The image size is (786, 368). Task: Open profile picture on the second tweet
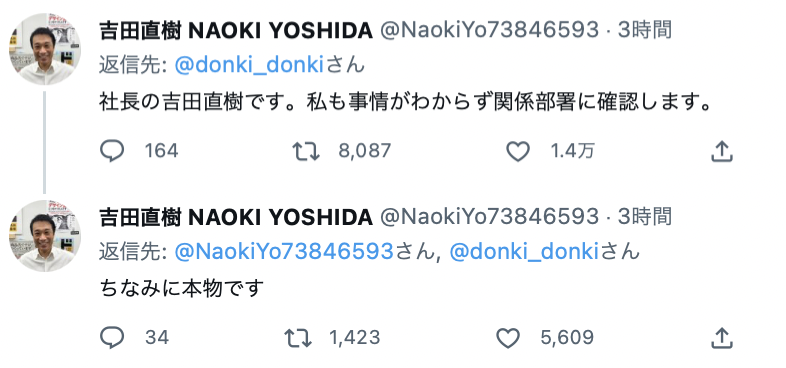point(45,236)
